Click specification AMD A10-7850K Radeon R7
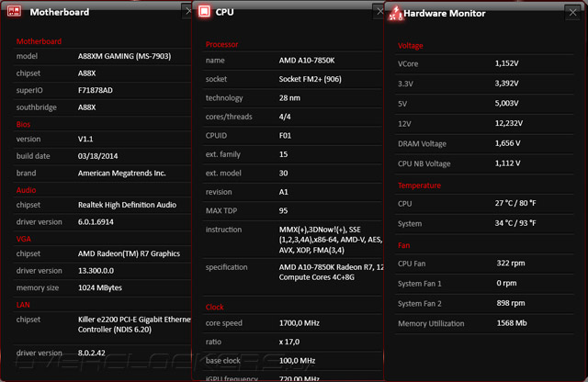Image resolution: width=588 pixels, height=382 pixels. (331, 272)
